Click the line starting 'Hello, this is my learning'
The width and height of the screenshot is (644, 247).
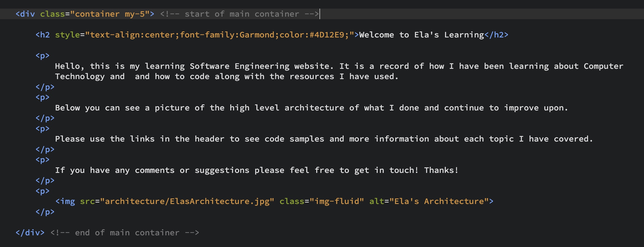tap(339, 66)
